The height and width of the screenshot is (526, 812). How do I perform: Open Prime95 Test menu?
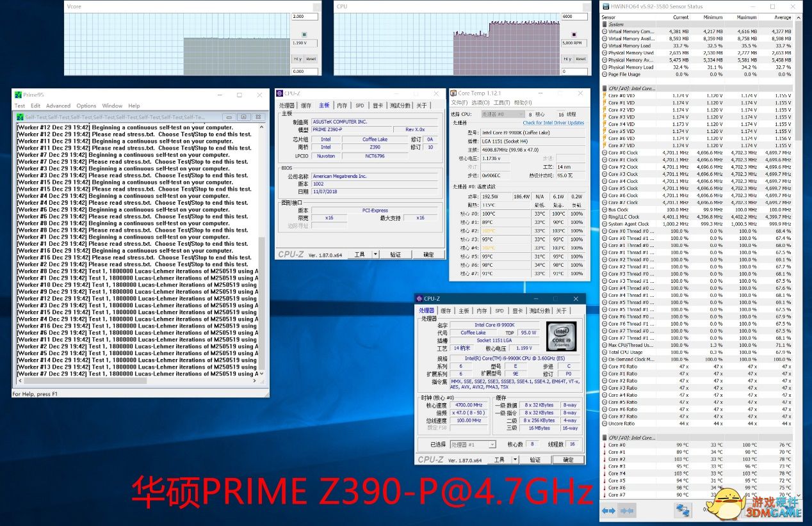tap(20, 106)
